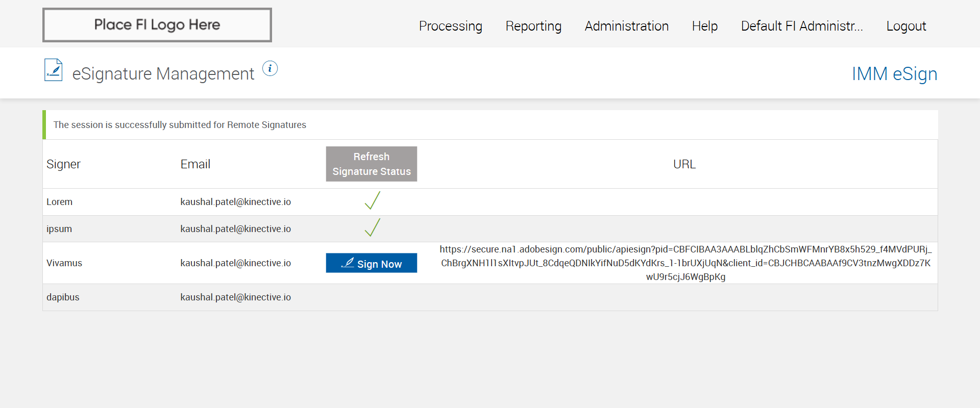
Task: Click the Place FI Logo Here image
Action: [x=157, y=25]
